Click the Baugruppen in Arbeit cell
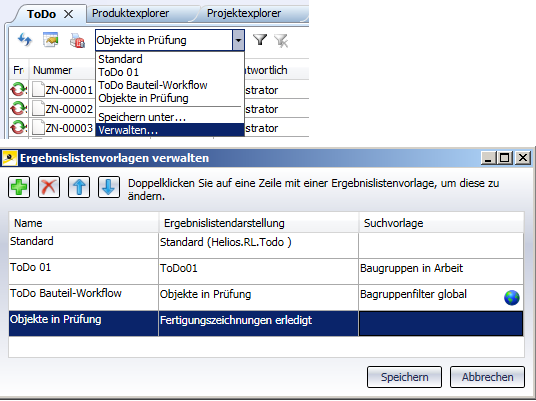Screen dimensions: 536x401 [x=441, y=272]
